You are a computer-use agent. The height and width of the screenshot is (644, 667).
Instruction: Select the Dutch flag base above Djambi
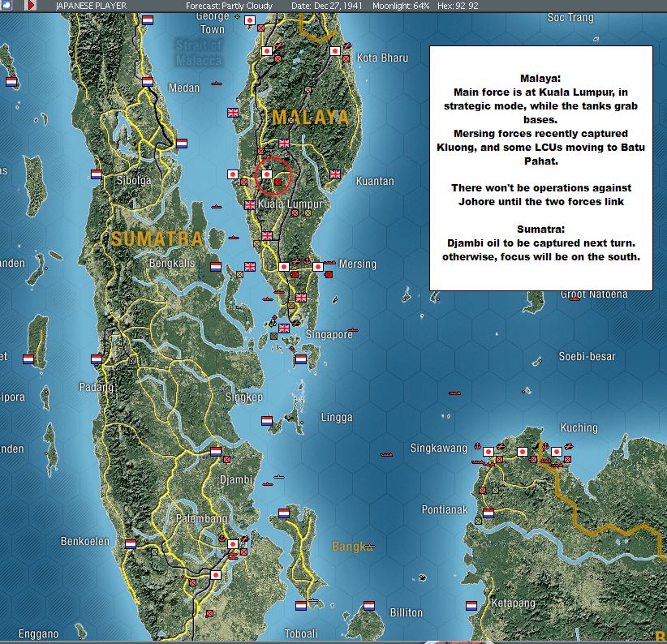tap(216, 452)
